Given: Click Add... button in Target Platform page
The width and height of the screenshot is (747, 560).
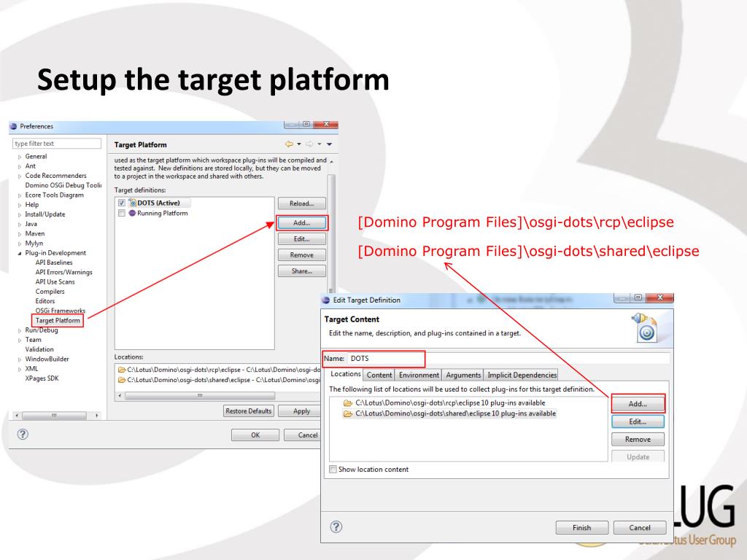Looking at the screenshot, I should point(301,223).
